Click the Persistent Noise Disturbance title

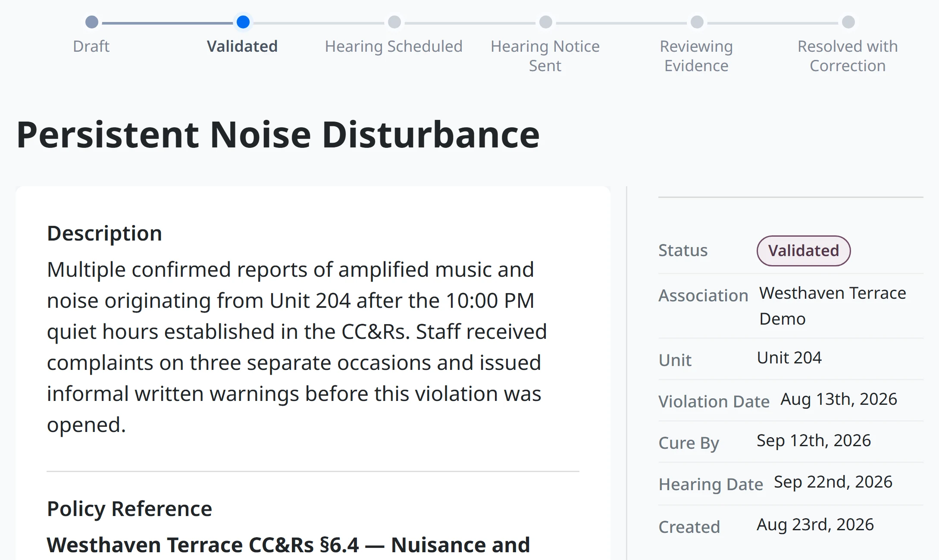[278, 135]
